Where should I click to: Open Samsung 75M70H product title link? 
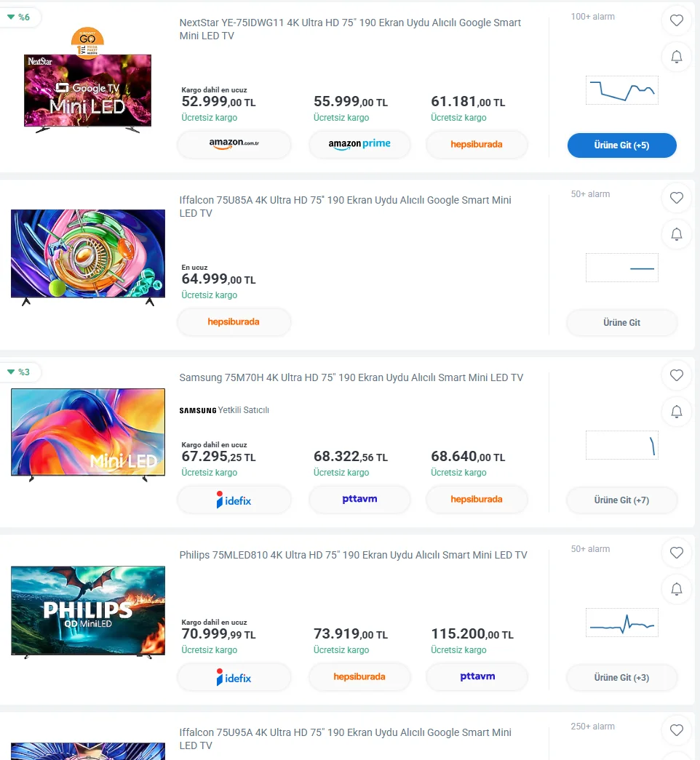click(x=351, y=377)
